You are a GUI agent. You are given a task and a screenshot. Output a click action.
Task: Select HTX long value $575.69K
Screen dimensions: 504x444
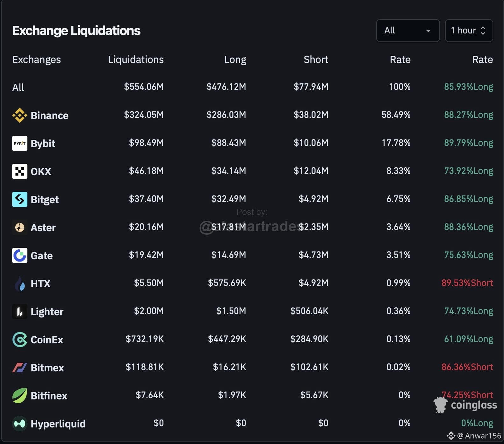(x=227, y=283)
